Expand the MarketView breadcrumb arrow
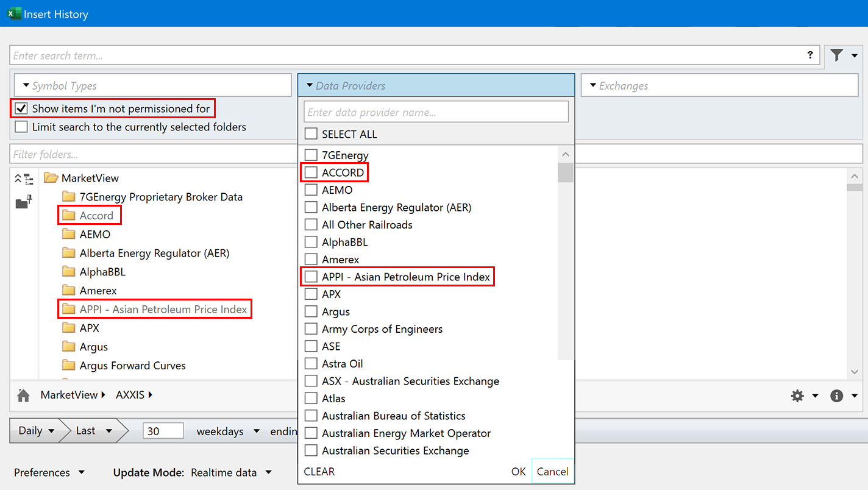This screenshot has height=490, width=868. (x=103, y=395)
